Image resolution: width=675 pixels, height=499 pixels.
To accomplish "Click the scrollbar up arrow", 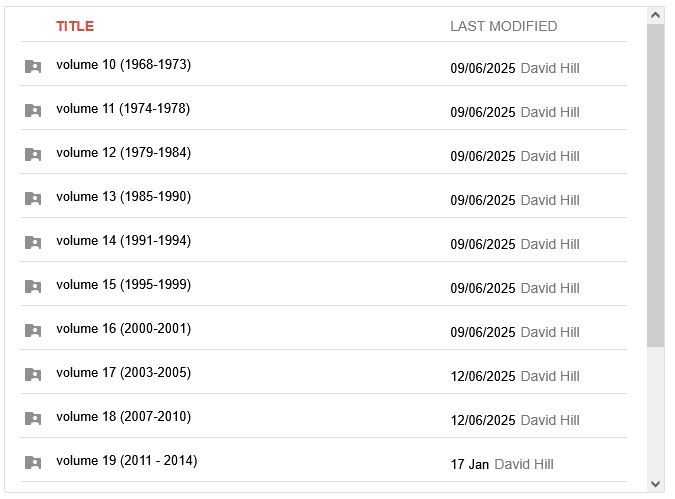I will [656, 15].
